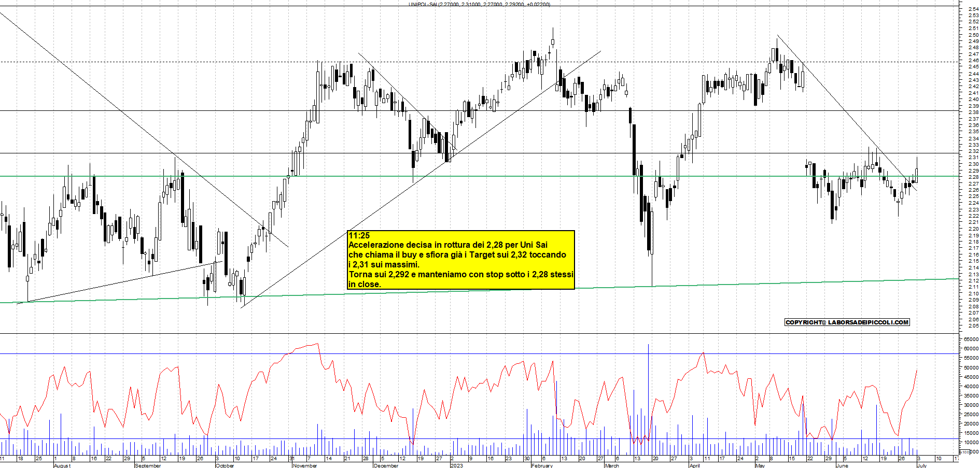Click the 2.32 price label on right axis
Image resolution: width=980 pixels, height=468 pixels.
coord(973,151)
